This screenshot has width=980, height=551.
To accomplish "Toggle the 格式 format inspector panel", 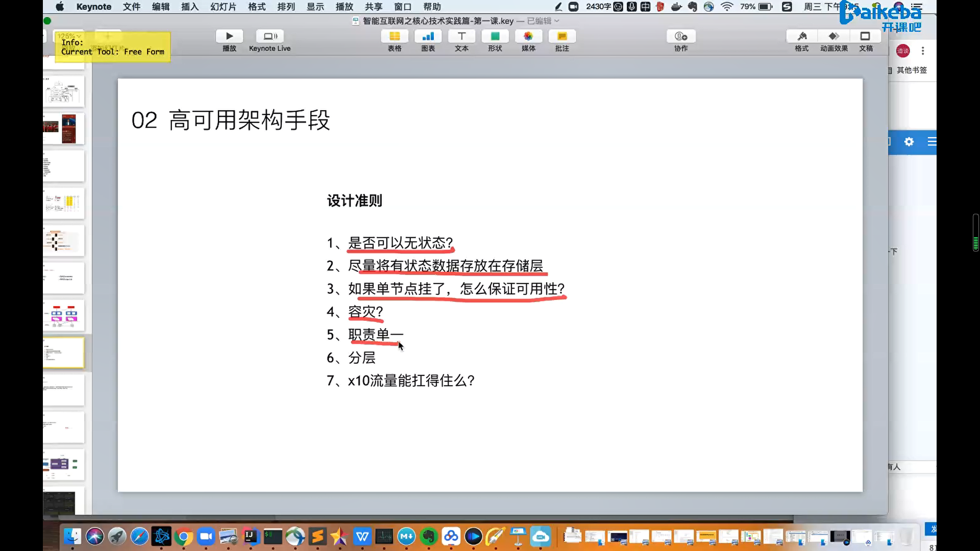I will 801,36.
